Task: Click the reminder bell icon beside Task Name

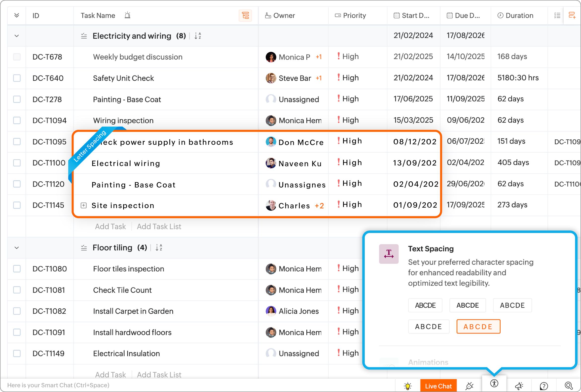Action: point(128,15)
